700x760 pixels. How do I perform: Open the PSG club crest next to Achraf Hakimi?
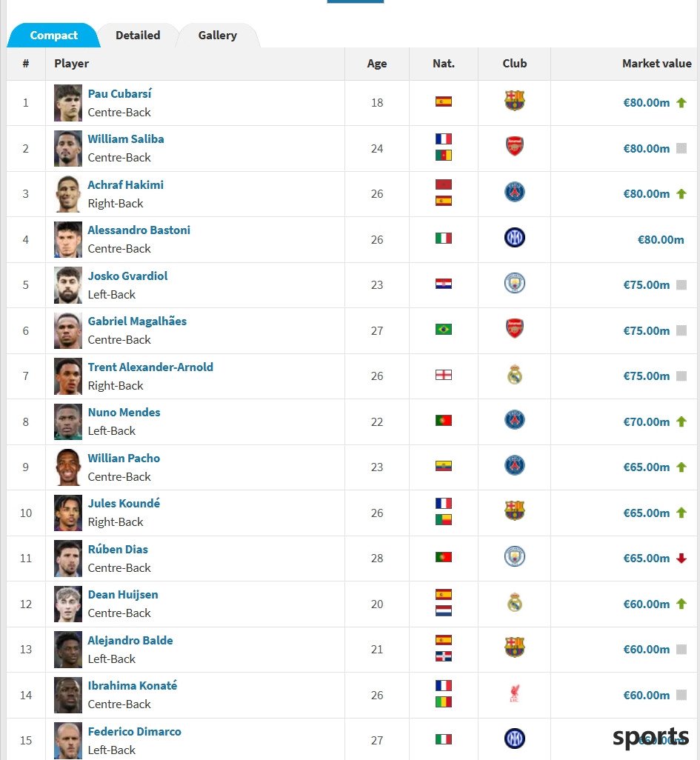(x=514, y=192)
